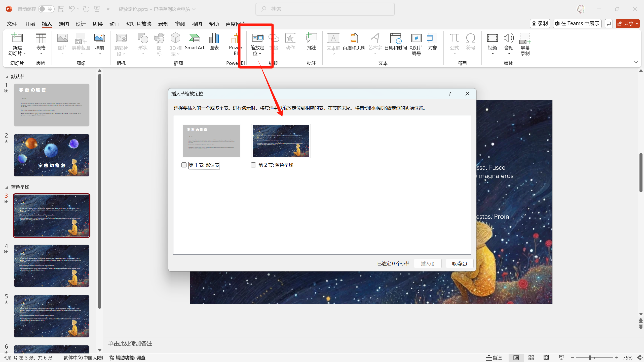Click the Record (录制) button
644x362 pixels.
pyautogui.click(x=540, y=24)
